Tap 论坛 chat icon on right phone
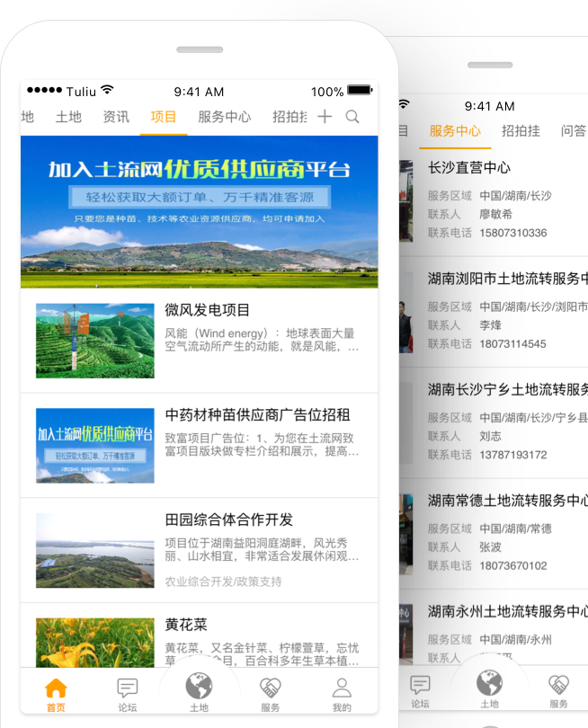This screenshot has height=728, width=588. coord(420,685)
